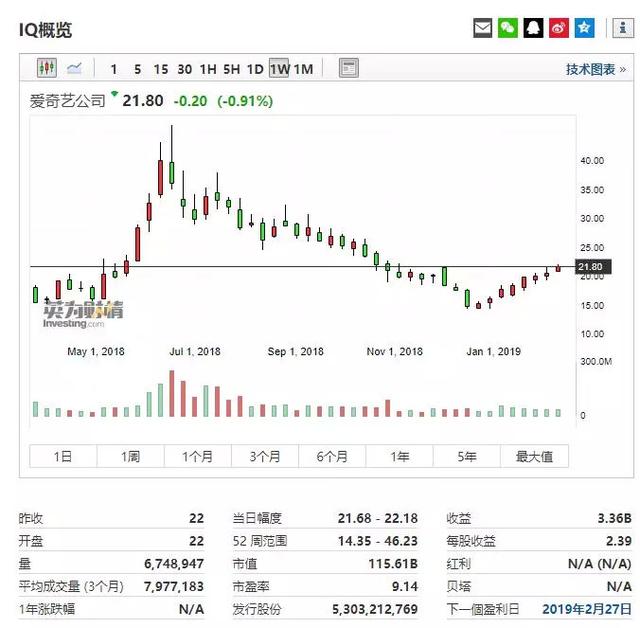Click the May 1, 2018 axis label
The width and height of the screenshot is (640, 628).
click(96, 351)
